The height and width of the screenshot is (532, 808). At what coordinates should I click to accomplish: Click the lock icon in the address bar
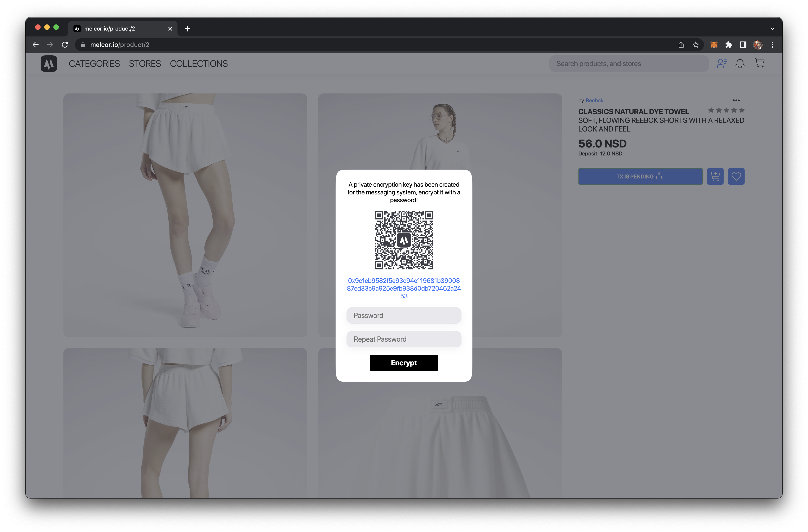[83, 45]
